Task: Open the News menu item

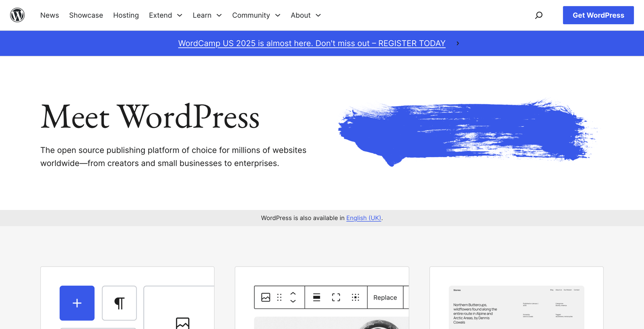Action: coord(50,15)
